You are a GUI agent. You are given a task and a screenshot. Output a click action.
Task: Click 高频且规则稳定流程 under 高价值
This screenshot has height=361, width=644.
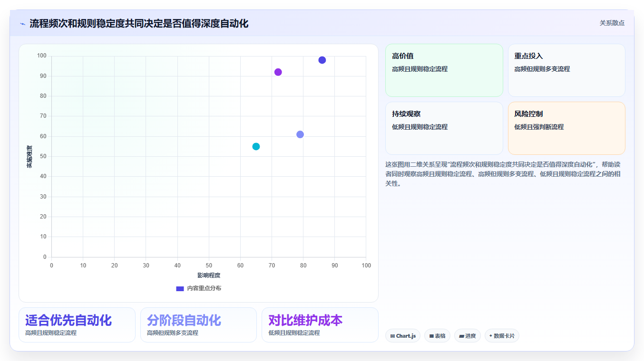click(420, 69)
